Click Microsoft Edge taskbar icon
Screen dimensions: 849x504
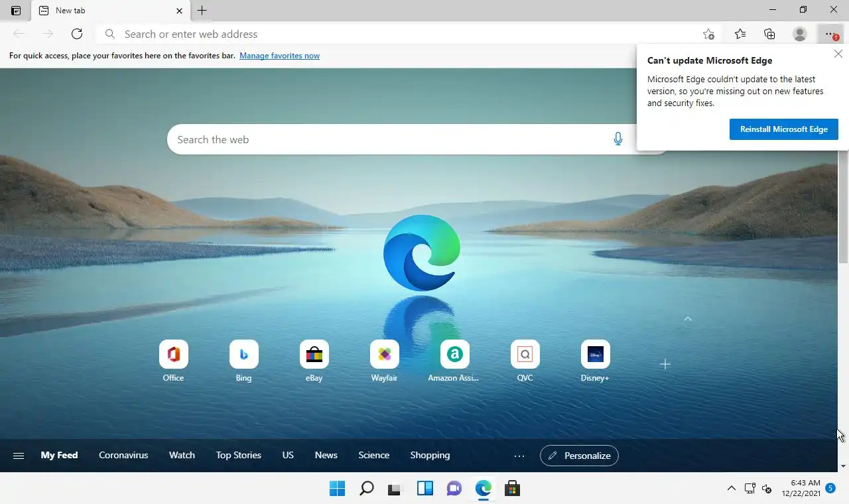483,489
